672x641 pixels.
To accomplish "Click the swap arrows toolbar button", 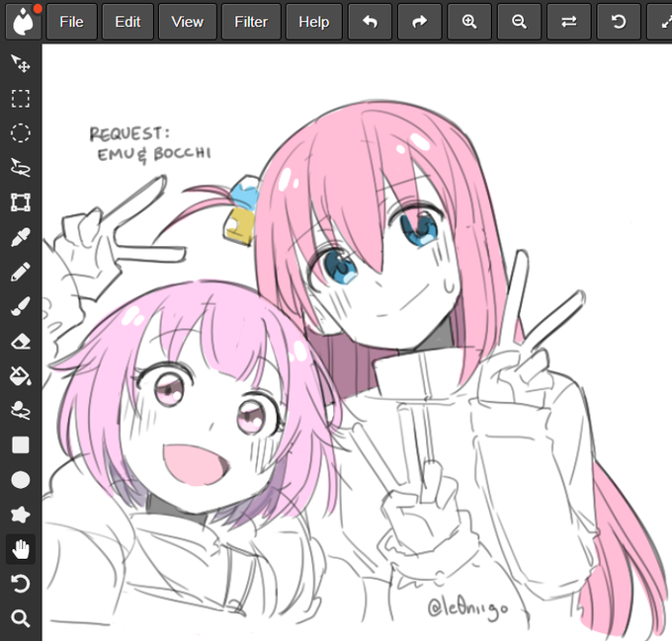I will [x=568, y=22].
